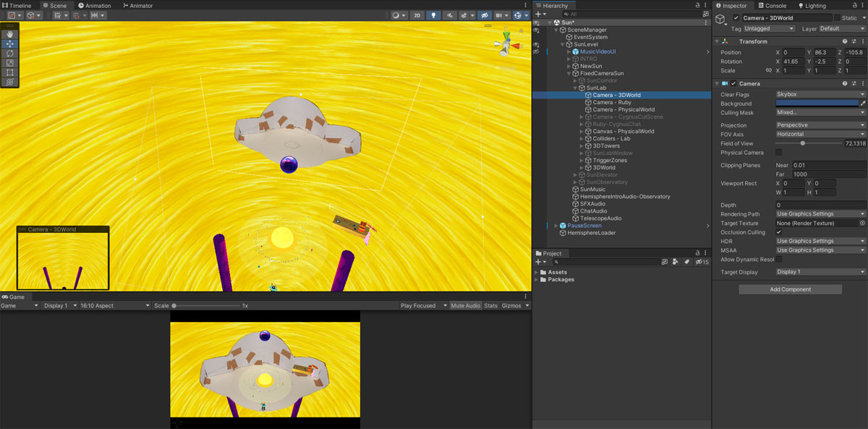Select the Rect tool

(x=9, y=72)
